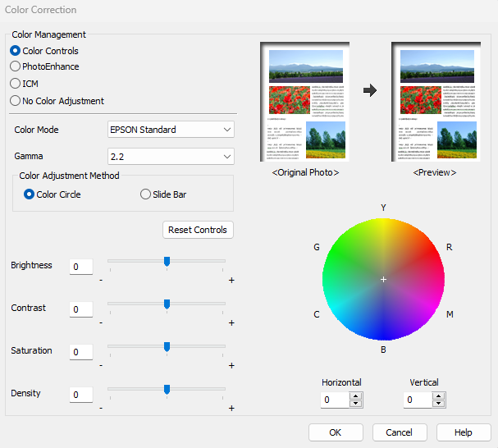
Task: Select the PhotoEnhance radio option
Action: pyautogui.click(x=16, y=66)
